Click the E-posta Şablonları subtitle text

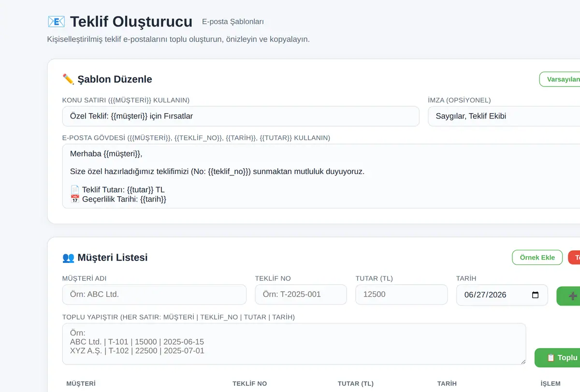coord(233,22)
